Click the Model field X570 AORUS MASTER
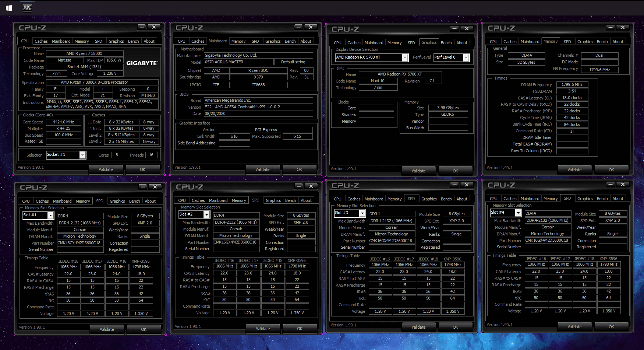 (x=238, y=62)
